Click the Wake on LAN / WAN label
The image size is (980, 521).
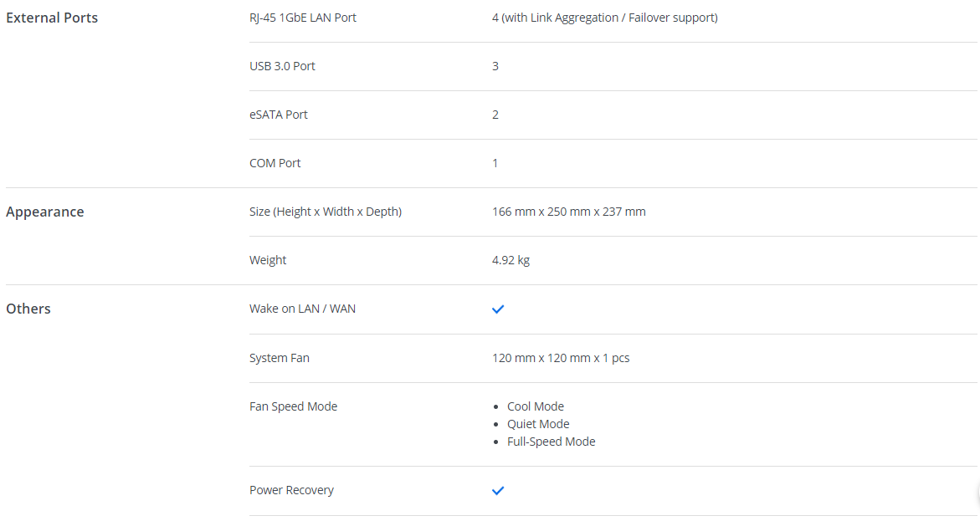pos(302,309)
